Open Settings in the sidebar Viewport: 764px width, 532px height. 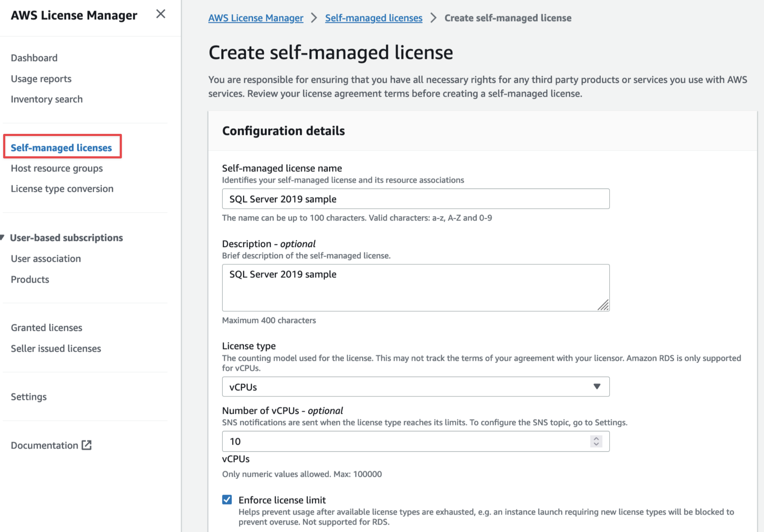tap(29, 397)
